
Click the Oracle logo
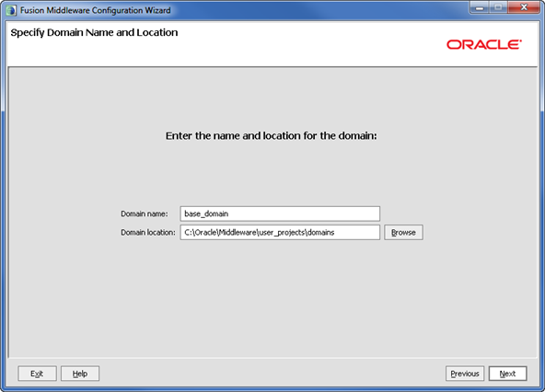click(x=484, y=44)
